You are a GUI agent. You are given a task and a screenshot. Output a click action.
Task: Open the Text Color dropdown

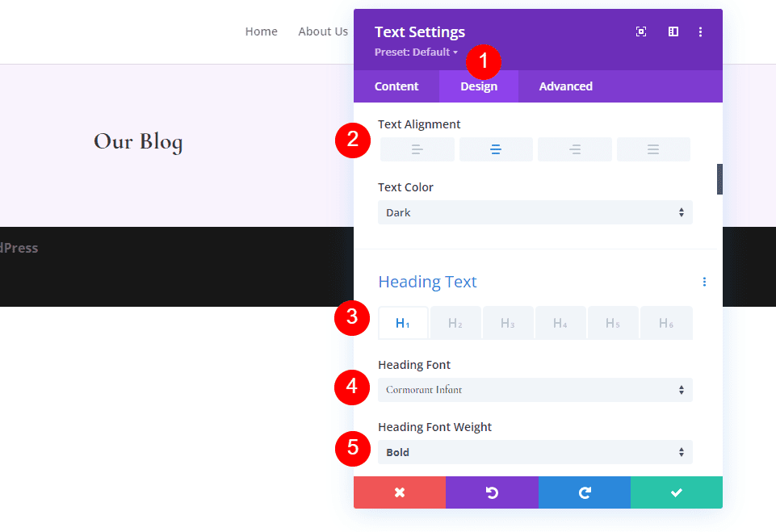535,212
